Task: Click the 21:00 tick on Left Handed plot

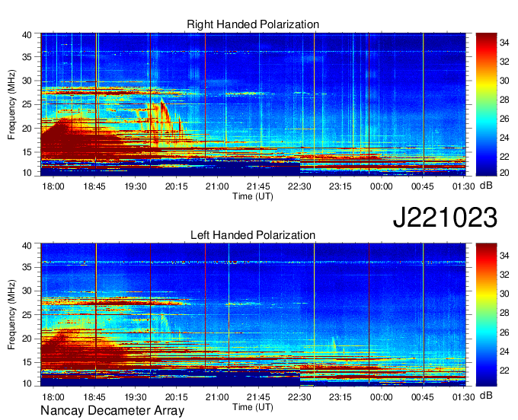Action: [x=217, y=397]
